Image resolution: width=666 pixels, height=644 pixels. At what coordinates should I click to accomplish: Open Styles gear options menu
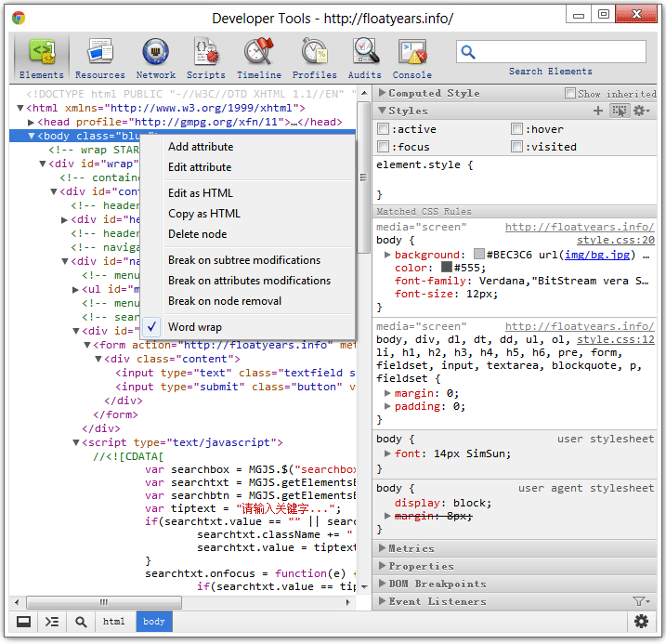pos(641,111)
